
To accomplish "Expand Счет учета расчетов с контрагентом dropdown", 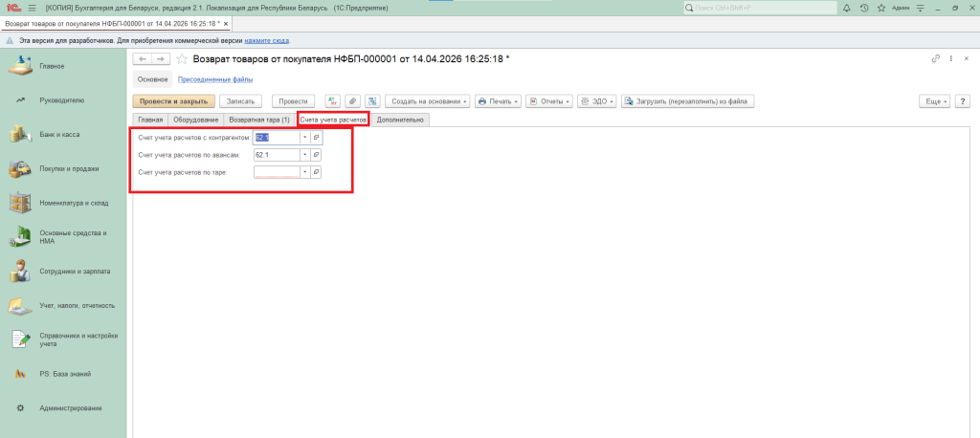I will (304, 138).
